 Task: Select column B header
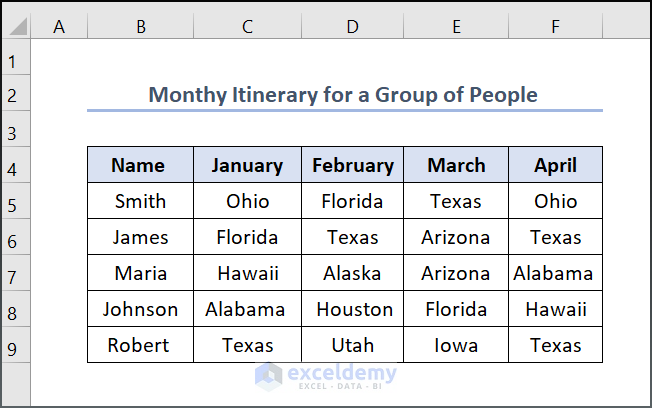(x=140, y=28)
